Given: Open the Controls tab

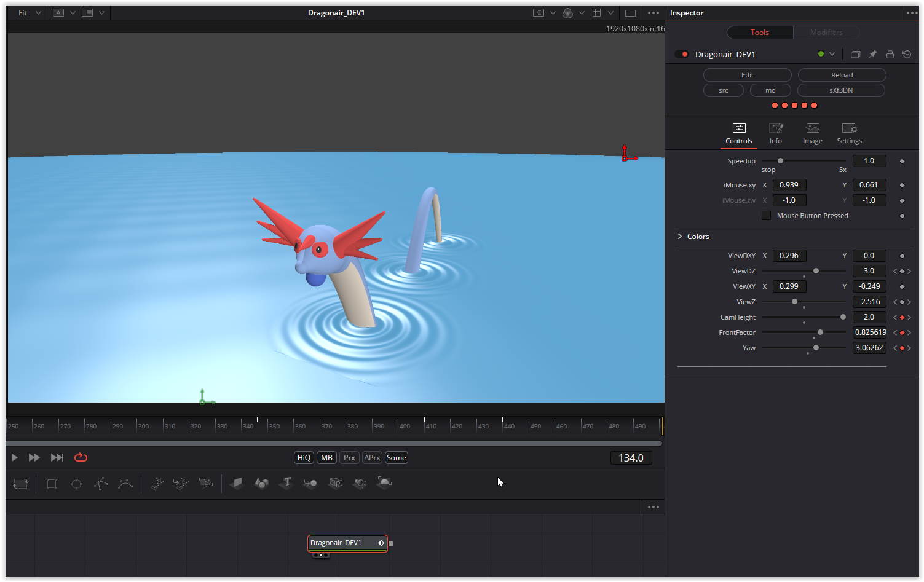Looking at the screenshot, I should (x=739, y=133).
